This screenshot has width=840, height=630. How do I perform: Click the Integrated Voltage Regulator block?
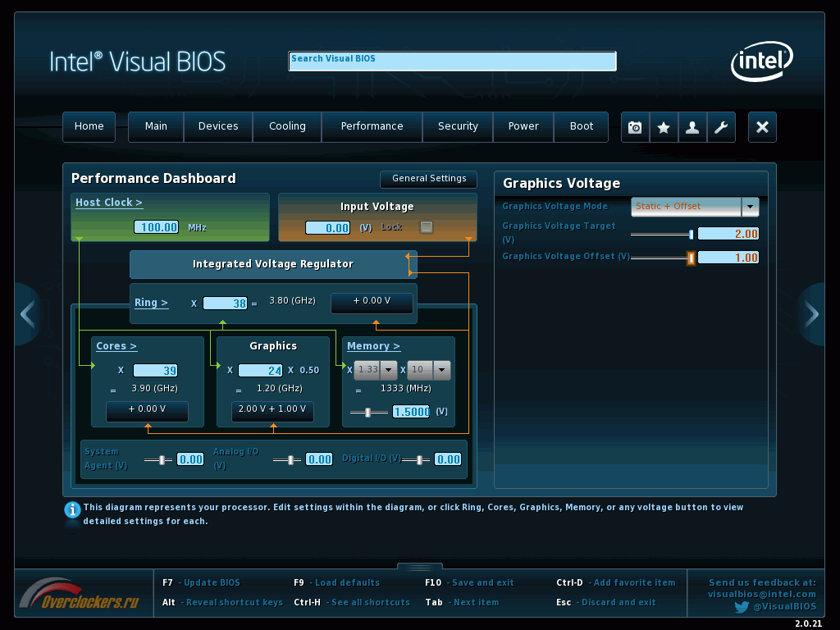[x=272, y=264]
